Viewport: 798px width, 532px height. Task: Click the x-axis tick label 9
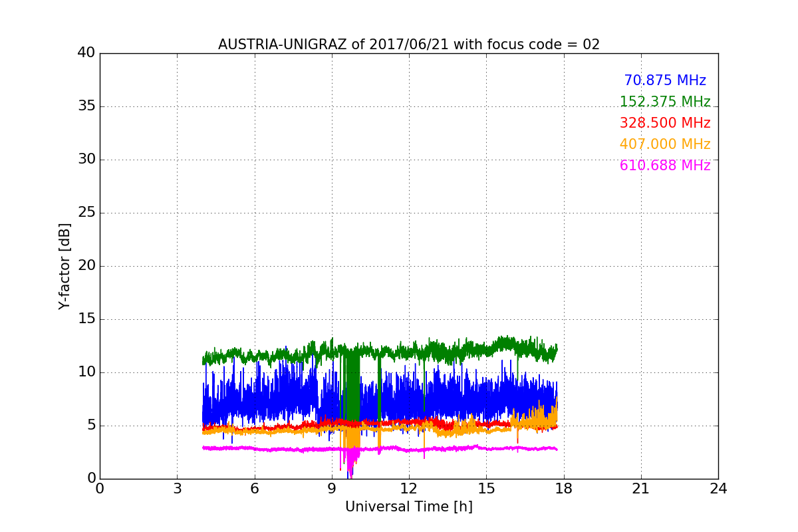[x=332, y=489]
